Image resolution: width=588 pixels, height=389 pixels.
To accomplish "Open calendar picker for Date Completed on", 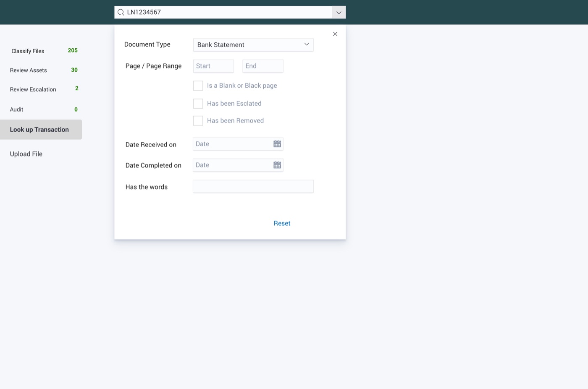I will [x=277, y=165].
